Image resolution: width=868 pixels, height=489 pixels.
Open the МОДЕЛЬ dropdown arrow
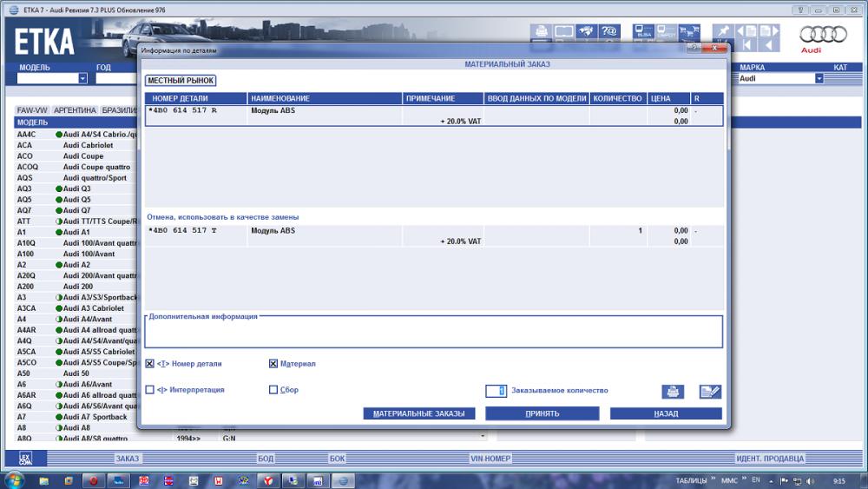pyautogui.click(x=82, y=79)
